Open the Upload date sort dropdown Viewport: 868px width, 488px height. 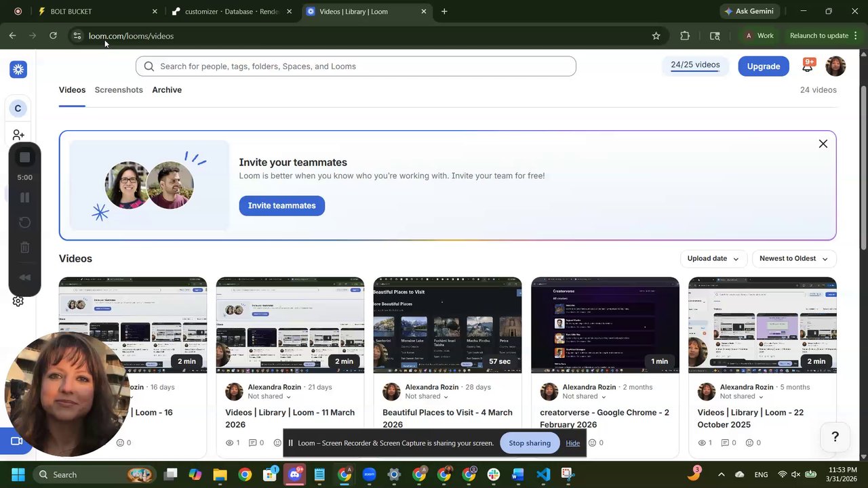point(713,258)
